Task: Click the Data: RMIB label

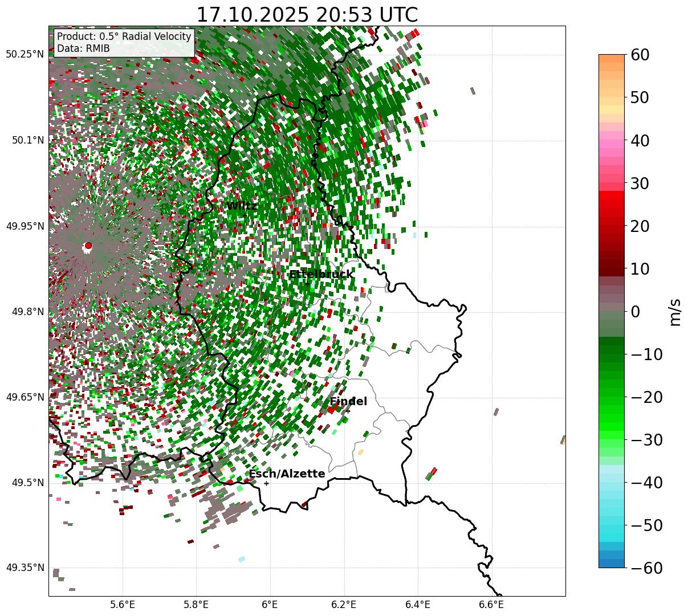Action: [x=83, y=48]
